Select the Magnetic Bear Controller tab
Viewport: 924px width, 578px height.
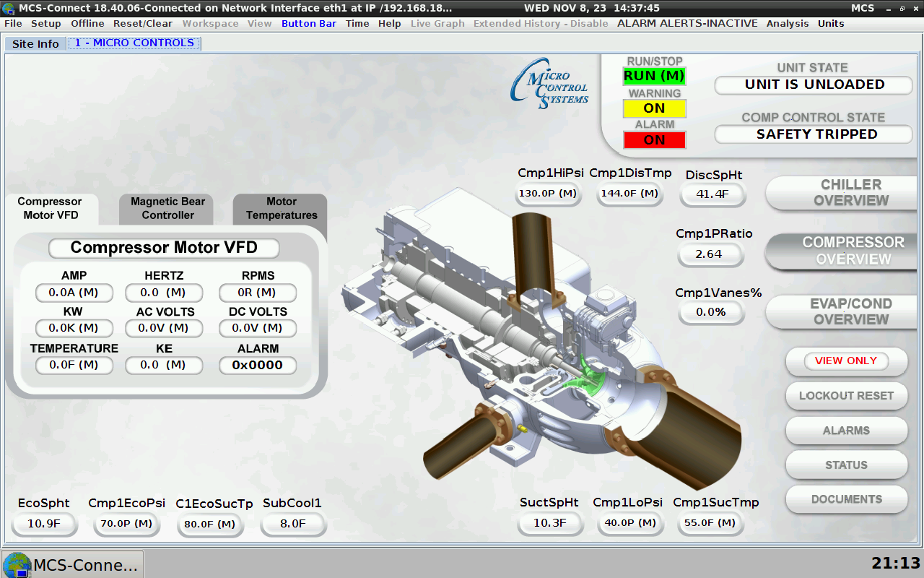coord(167,208)
